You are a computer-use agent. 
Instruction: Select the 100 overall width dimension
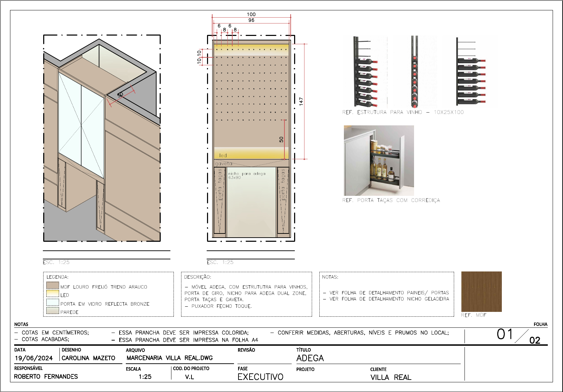[x=251, y=15]
